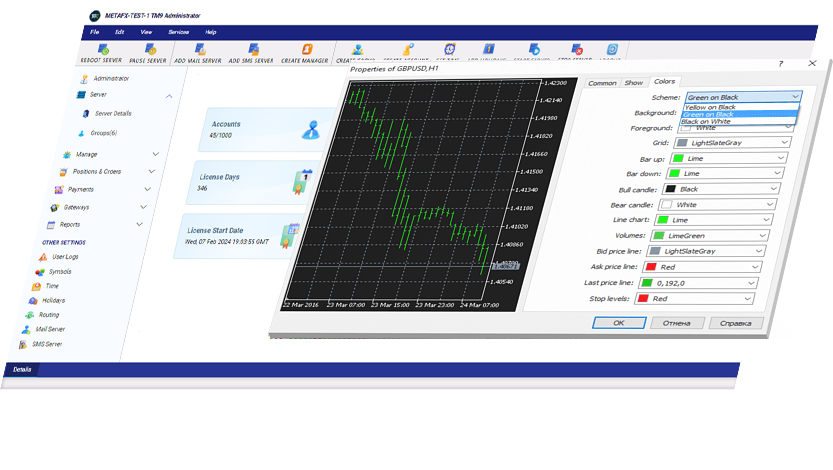The image size is (833, 470).
Task: Click the OK button
Action: (619, 323)
